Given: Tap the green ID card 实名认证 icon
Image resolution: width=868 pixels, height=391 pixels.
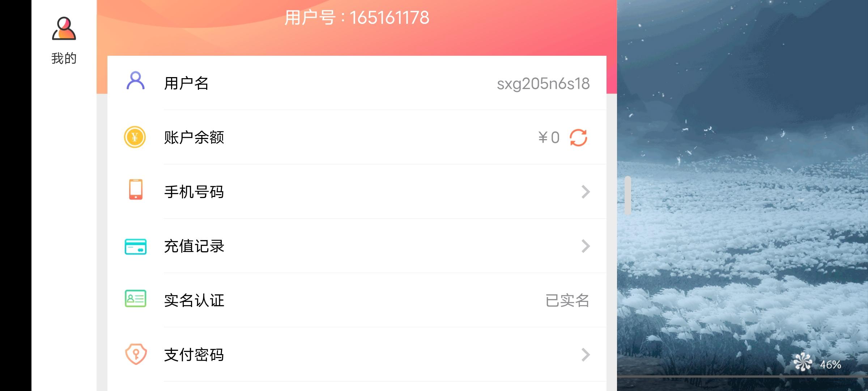Looking at the screenshot, I should coord(135,299).
